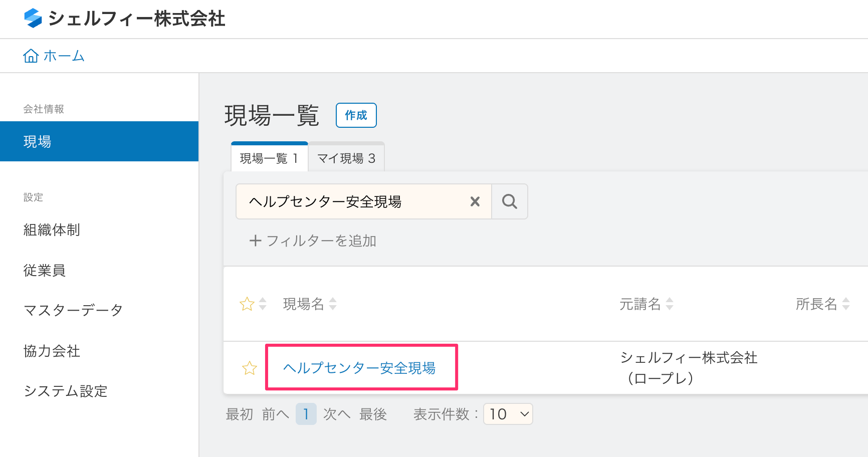Click the home house icon
Viewport: 868px width, 457px height.
pos(31,56)
